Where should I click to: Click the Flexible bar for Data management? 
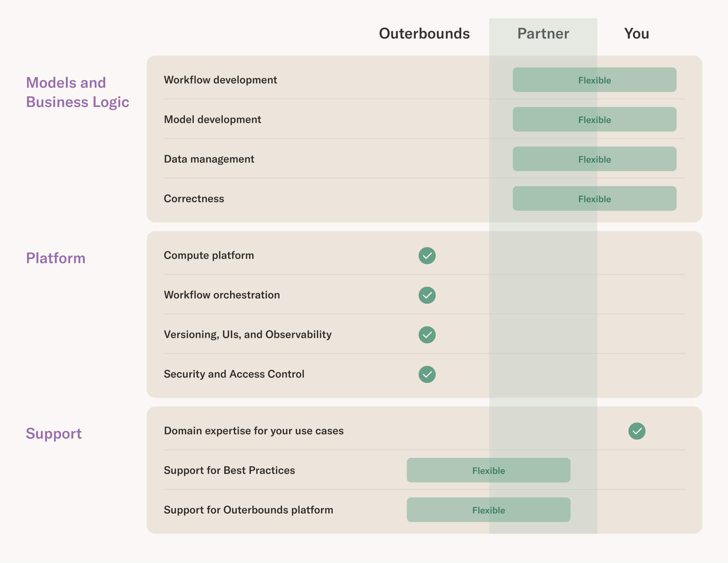(594, 159)
